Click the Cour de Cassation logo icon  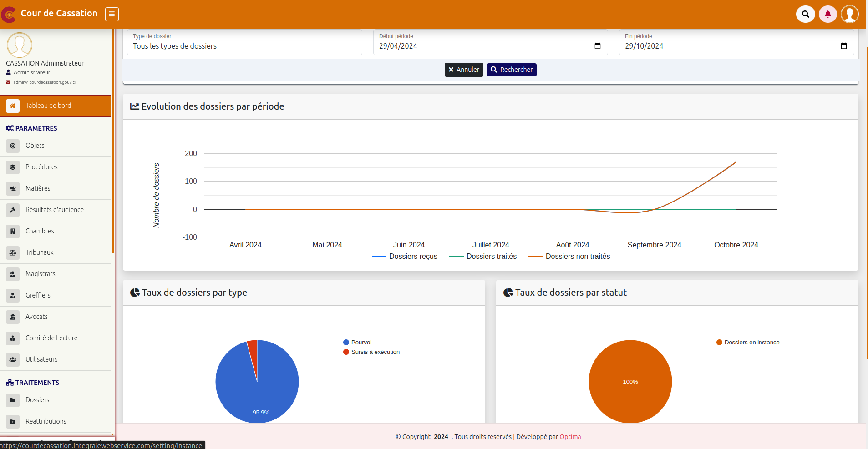[x=9, y=15]
